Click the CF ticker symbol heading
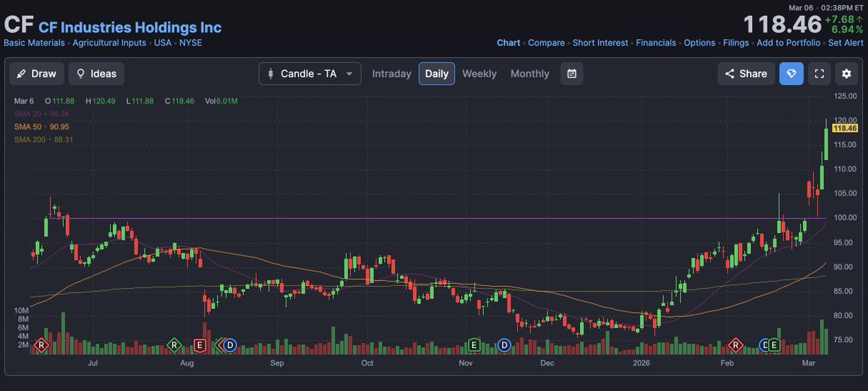 pyautogui.click(x=18, y=25)
